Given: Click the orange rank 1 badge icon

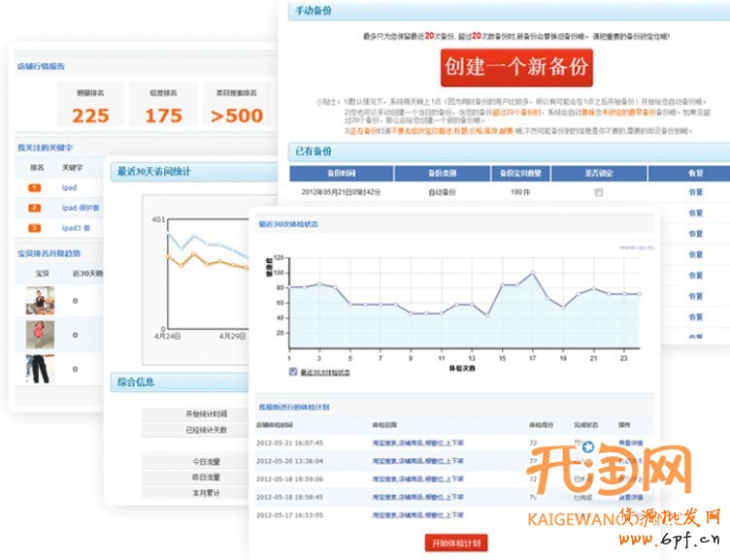Looking at the screenshot, I should point(34,187).
